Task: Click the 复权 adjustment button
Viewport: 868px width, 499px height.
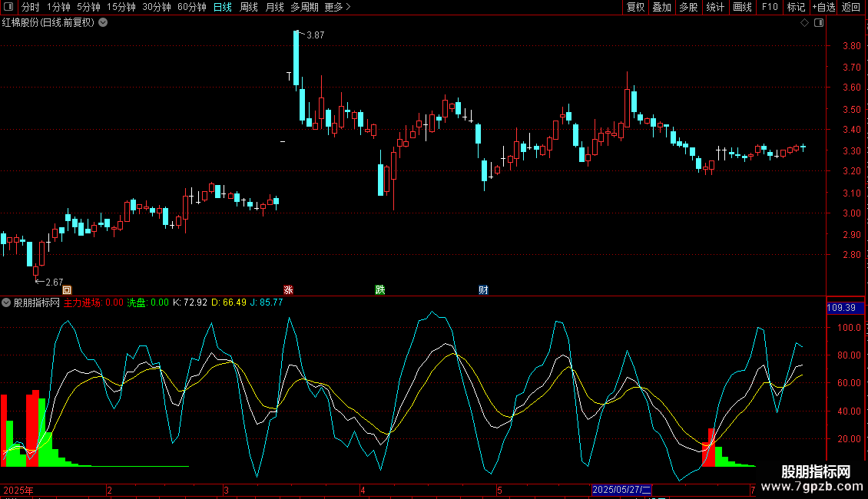Action: coord(635,7)
